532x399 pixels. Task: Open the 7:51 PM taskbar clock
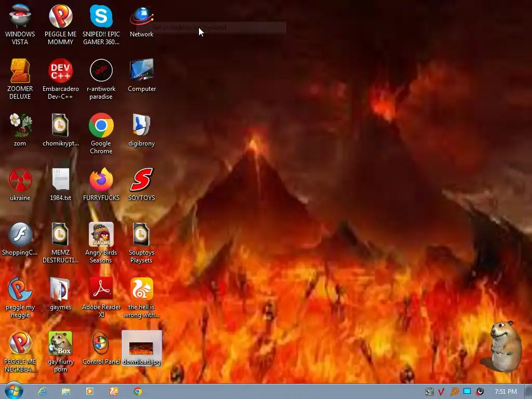[x=506, y=392]
